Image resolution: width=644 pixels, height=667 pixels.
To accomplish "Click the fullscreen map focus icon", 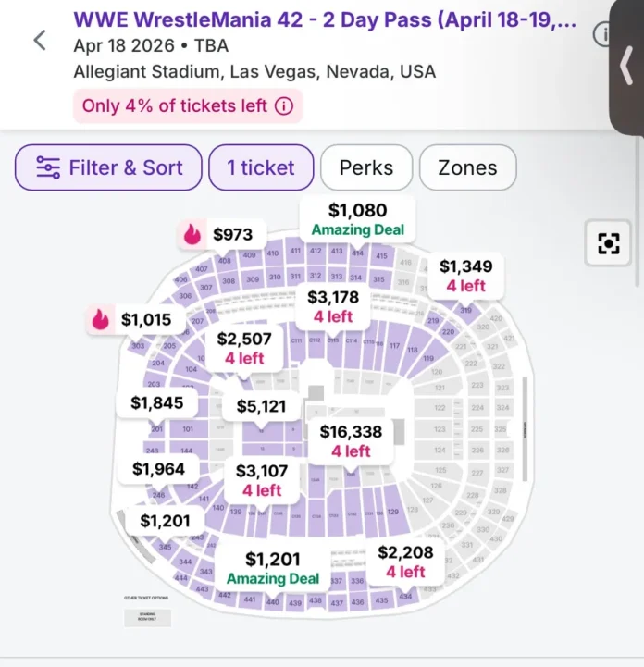I will [608, 243].
